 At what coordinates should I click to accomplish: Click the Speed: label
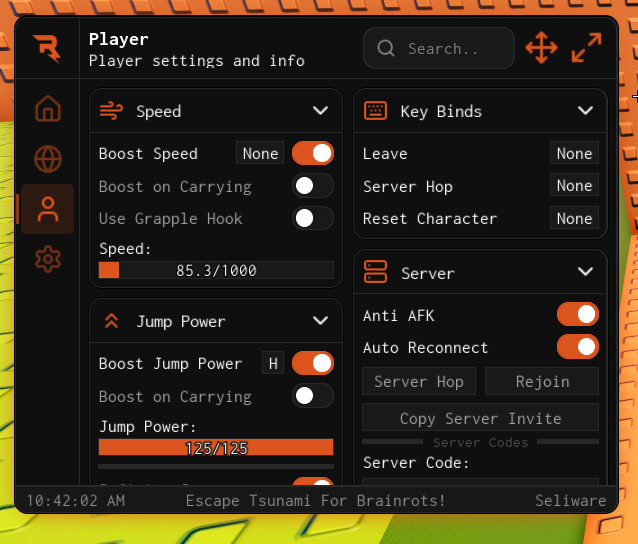(x=125, y=248)
